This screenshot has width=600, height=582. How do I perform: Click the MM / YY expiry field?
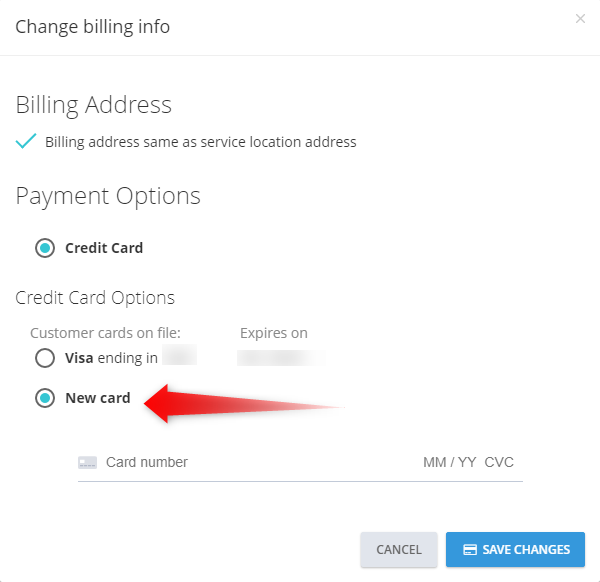449,462
